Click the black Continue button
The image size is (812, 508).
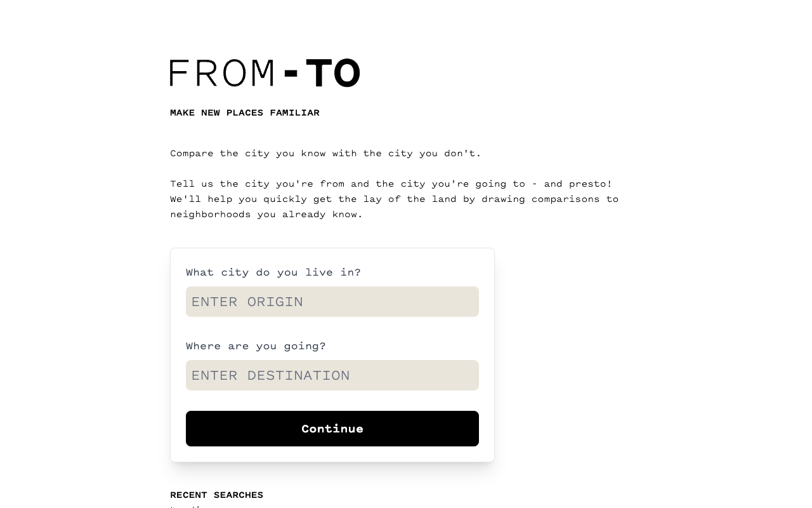(332, 429)
